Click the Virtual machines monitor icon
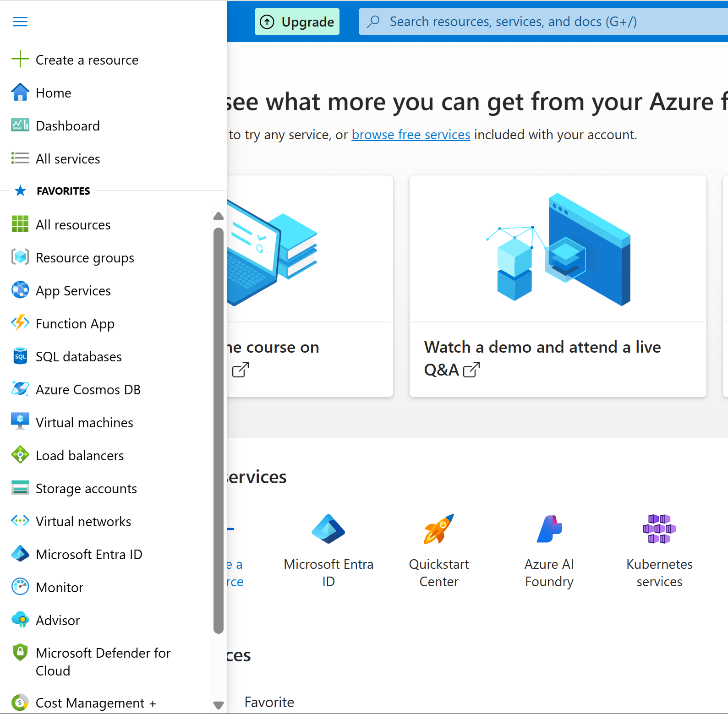The width and height of the screenshot is (728, 714). click(x=20, y=421)
